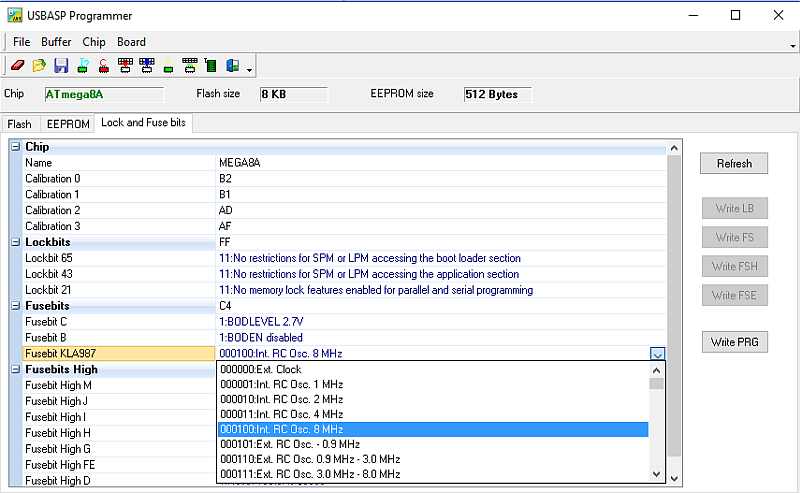Collapse the Fusebits group
Image resolution: width=800 pixels, height=493 pixels.
click(16, 306)
